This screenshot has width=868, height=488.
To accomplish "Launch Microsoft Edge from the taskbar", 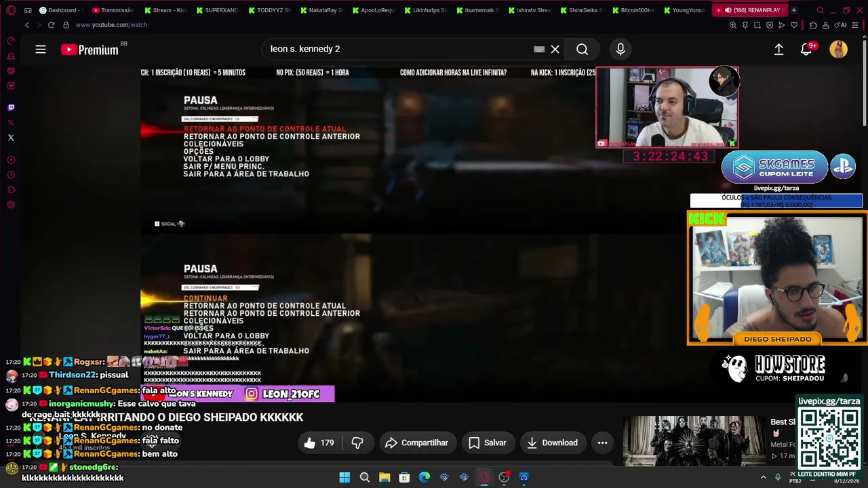I will [x=425, y=477].
